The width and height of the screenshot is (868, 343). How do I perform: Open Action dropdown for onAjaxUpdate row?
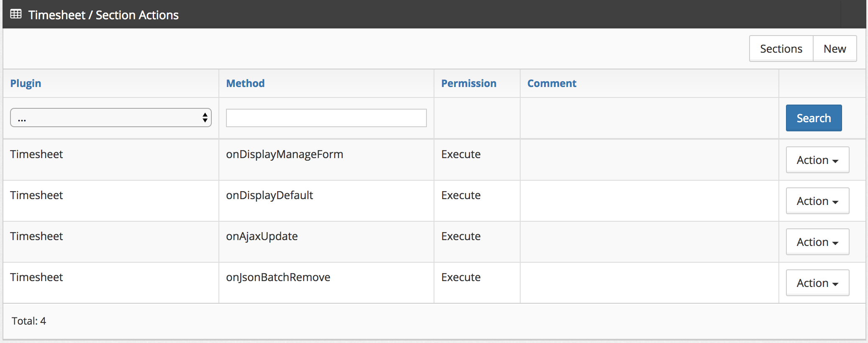click(817, 242)
